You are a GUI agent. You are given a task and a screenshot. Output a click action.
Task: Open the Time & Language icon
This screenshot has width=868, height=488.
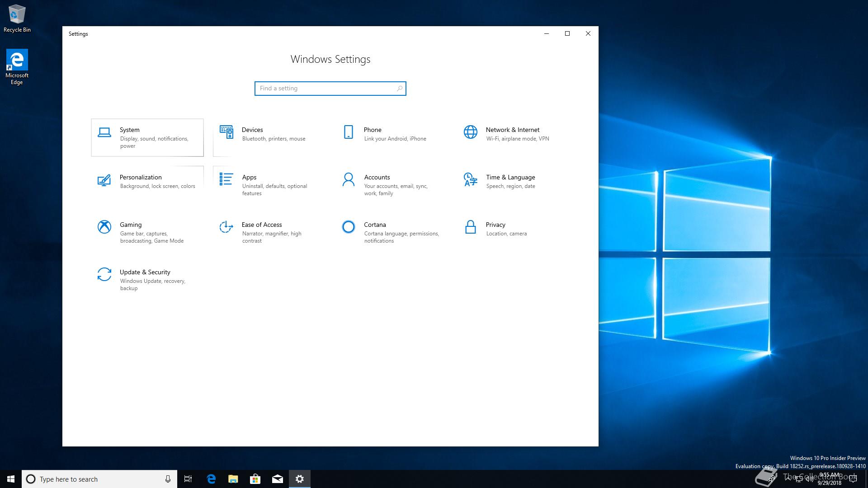click(x=471, y=179)
